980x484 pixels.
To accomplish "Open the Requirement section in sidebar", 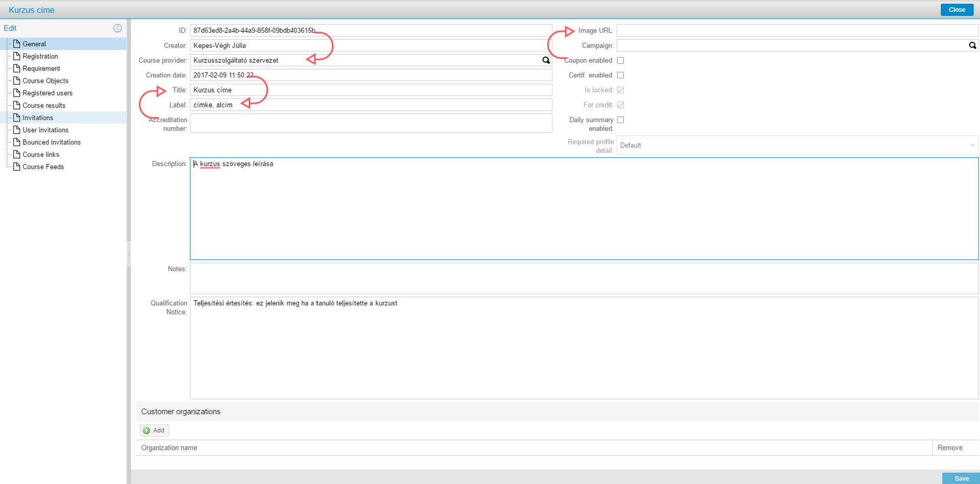I will pyautogui.click(x=41, y=68).
